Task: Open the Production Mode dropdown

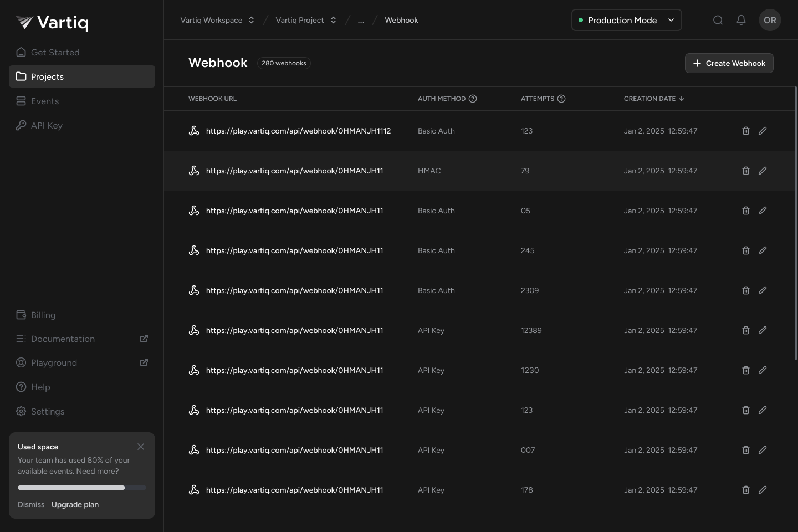Action: point(626,20)
